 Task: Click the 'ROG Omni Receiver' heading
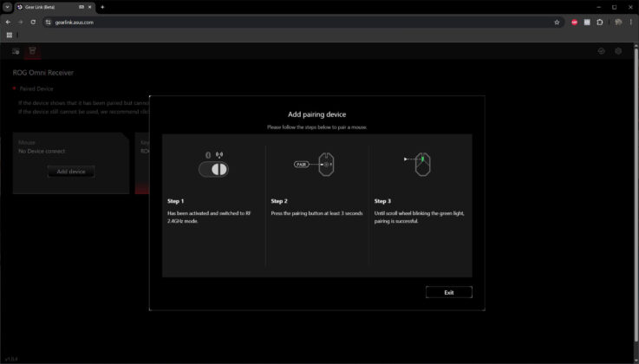coord(43,73)
